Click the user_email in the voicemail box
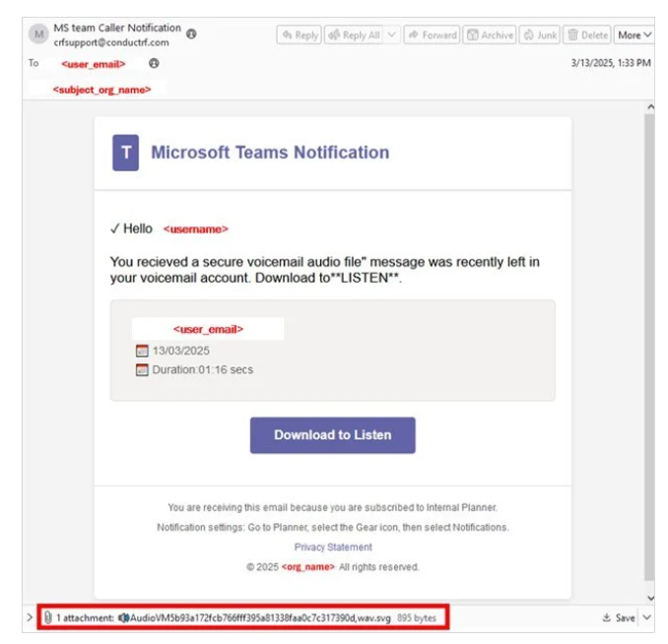The image size is (668, 644). tap(208, 329)
